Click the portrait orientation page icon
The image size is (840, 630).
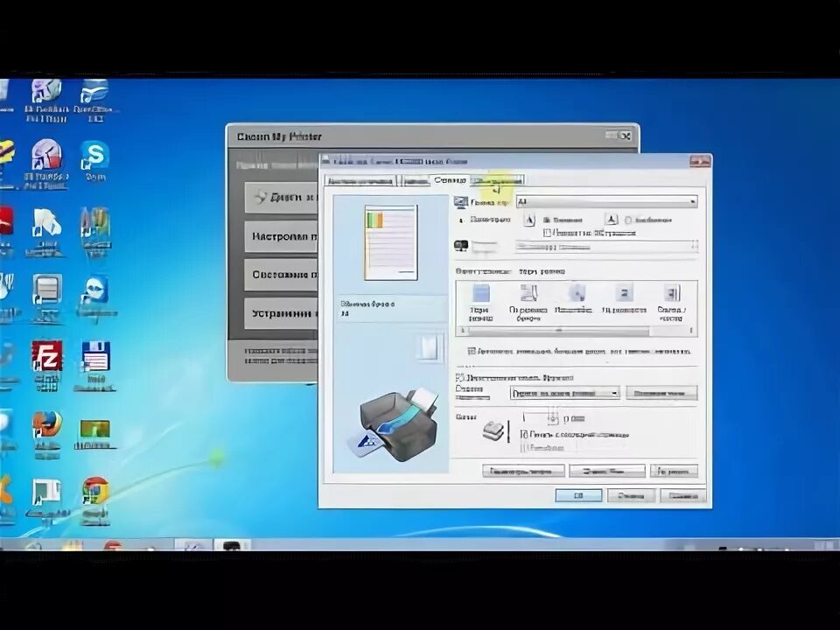[x=529, y=220]
